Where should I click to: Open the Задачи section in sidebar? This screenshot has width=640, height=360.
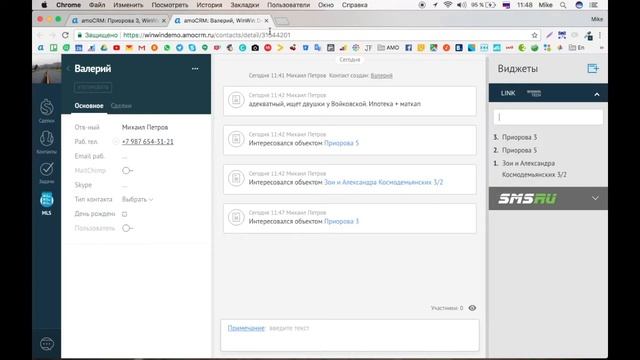tap(47, 172)
